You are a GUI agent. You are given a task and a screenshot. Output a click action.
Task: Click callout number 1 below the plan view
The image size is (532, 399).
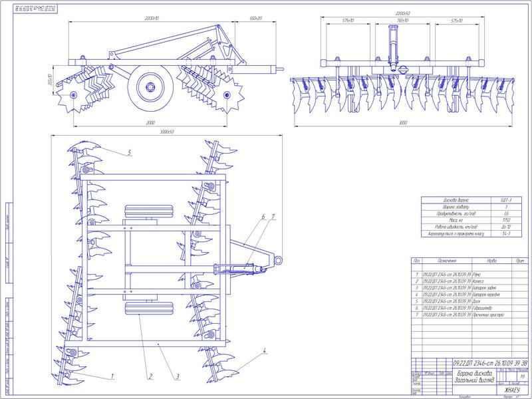coord(112,376)
